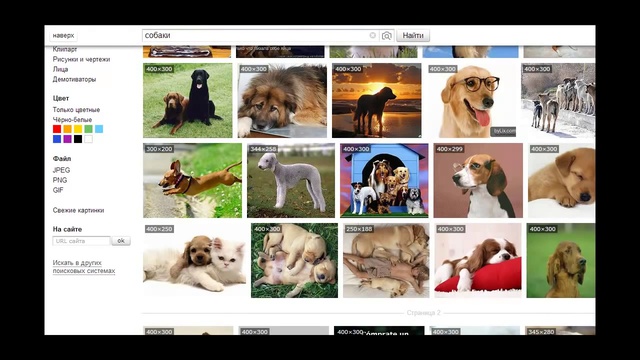The image size is (640, 360).
Task: Open thumbnail of dog nursing puppies
Action: point(386,260)
